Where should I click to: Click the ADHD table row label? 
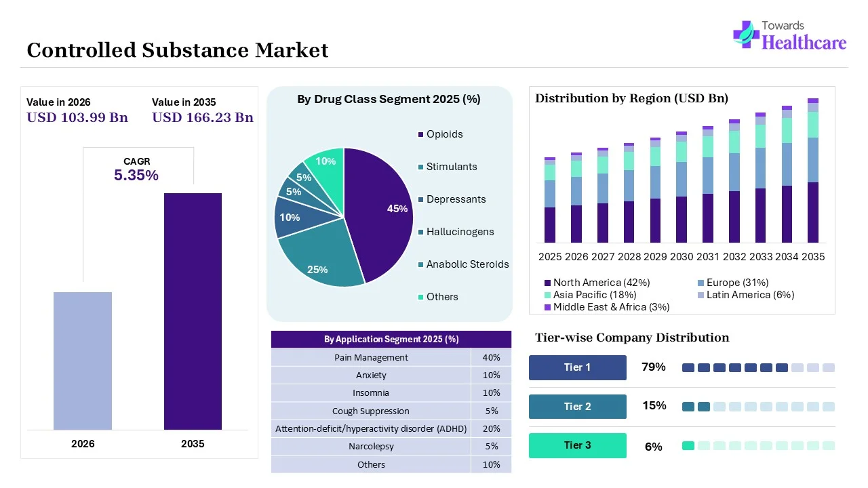[x=371, y=428]
